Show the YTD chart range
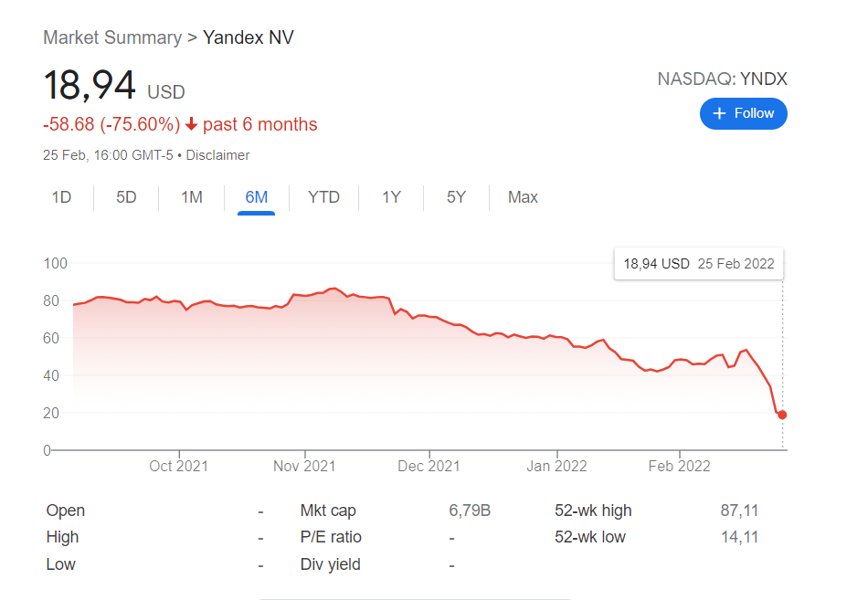This screenshot has width=868, height=600. pos(323,197)
